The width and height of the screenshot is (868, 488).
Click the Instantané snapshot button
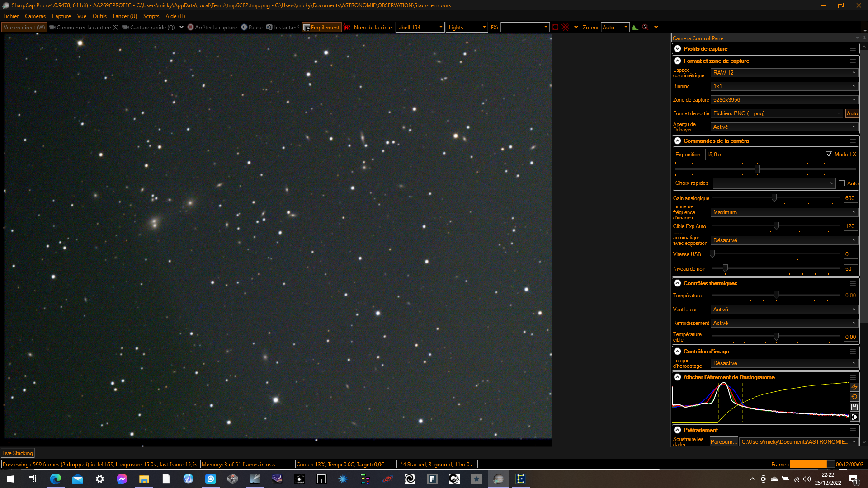click(283, 28)
